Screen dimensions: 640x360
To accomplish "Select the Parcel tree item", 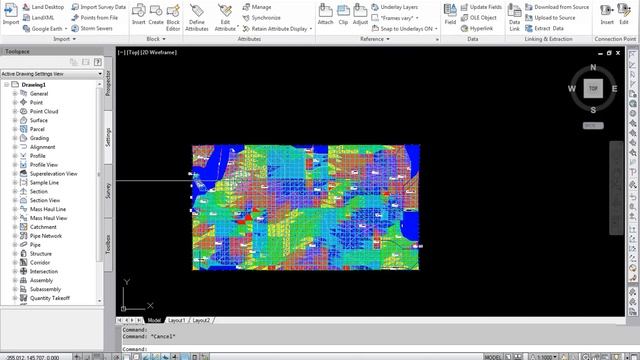I will point(37,129).
